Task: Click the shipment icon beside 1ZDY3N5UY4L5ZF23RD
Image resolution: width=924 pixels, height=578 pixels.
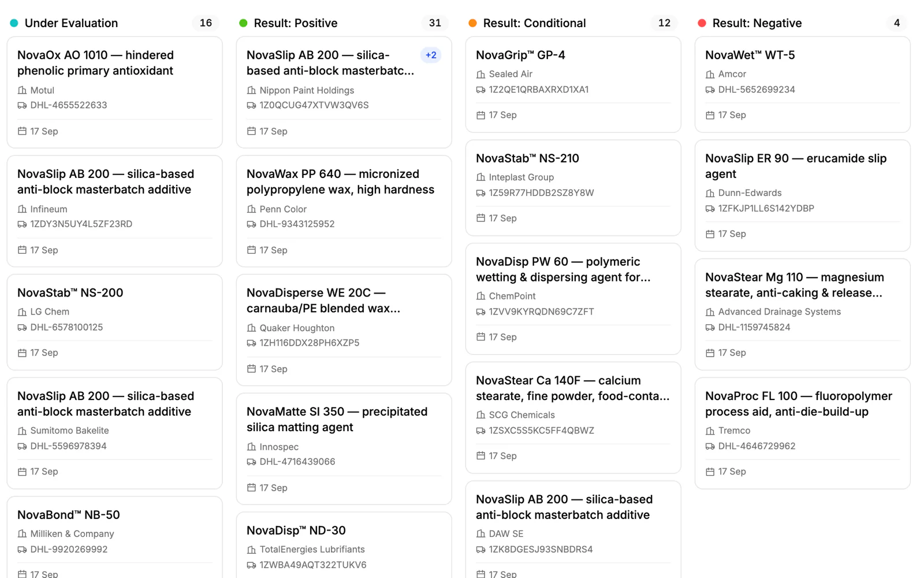Action: tap(22, 224)
